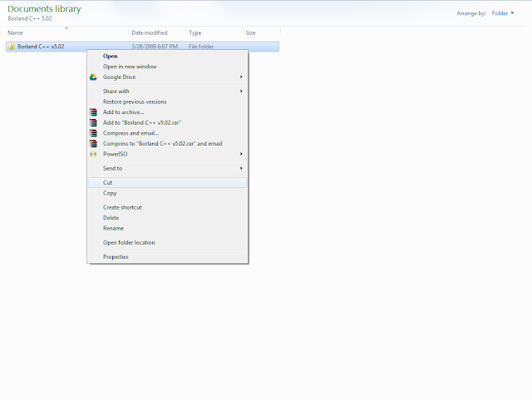Choose Cut from the context menu

[167, 183]
